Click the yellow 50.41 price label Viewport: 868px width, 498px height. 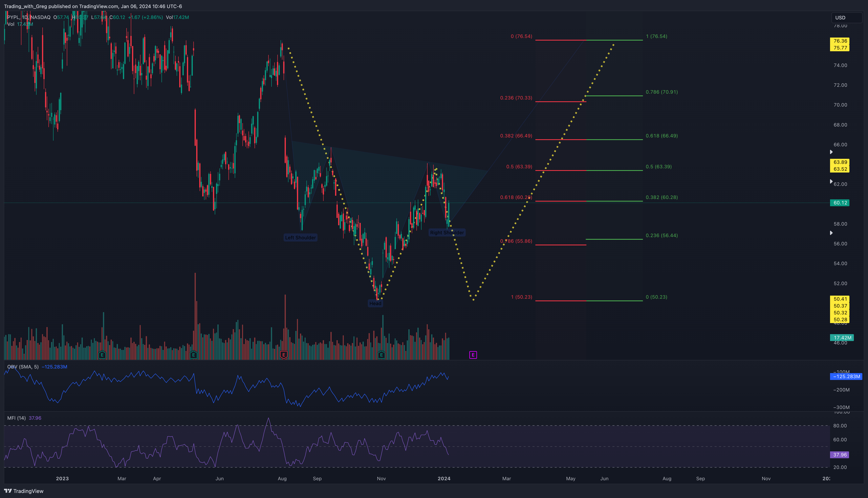(x=840, y=299)
